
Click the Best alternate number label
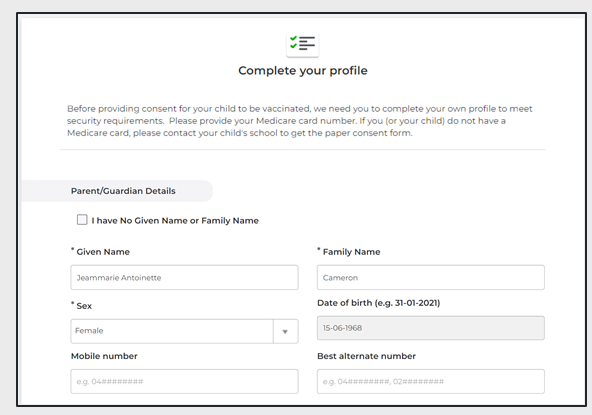click(x=366, y=356)
